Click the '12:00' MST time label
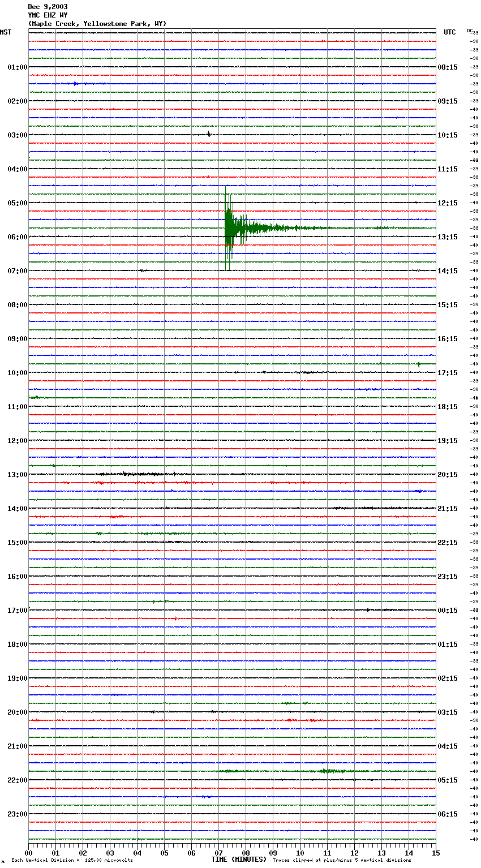The width and height of the screenshot is (481, 868). 18,441
